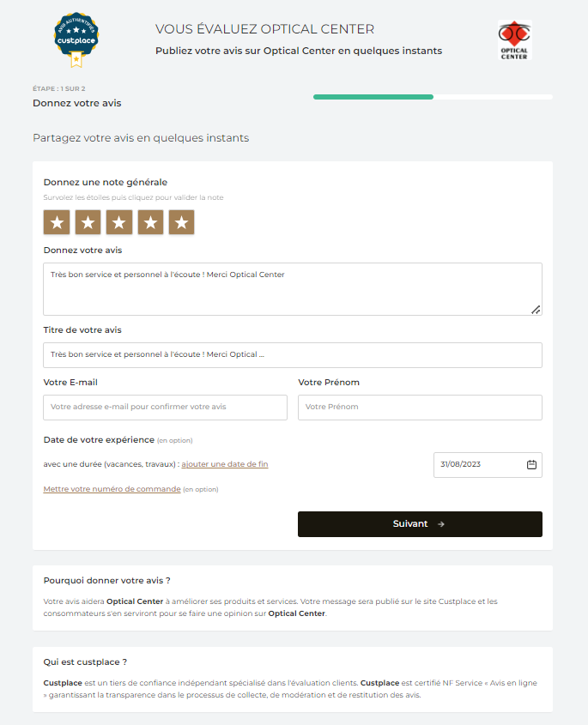The image size is (588, 725).
Task: Select the third rating star
Action: (118, 222)
